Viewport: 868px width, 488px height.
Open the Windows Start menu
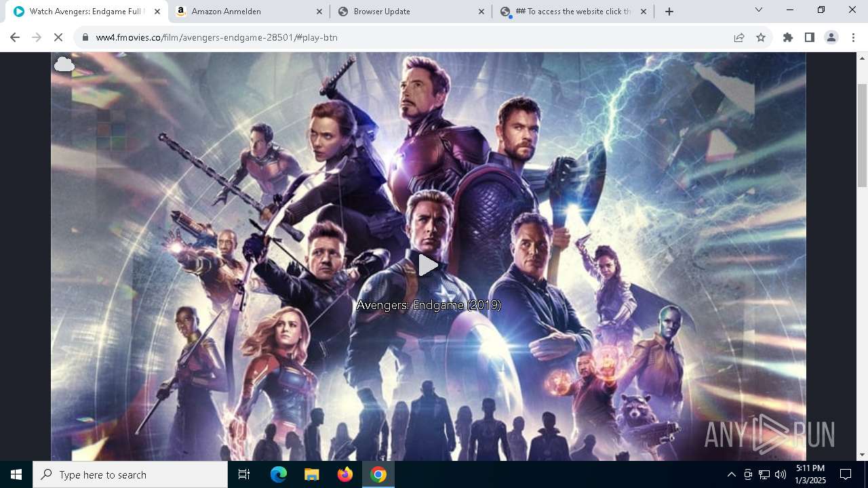click(16, 474)
